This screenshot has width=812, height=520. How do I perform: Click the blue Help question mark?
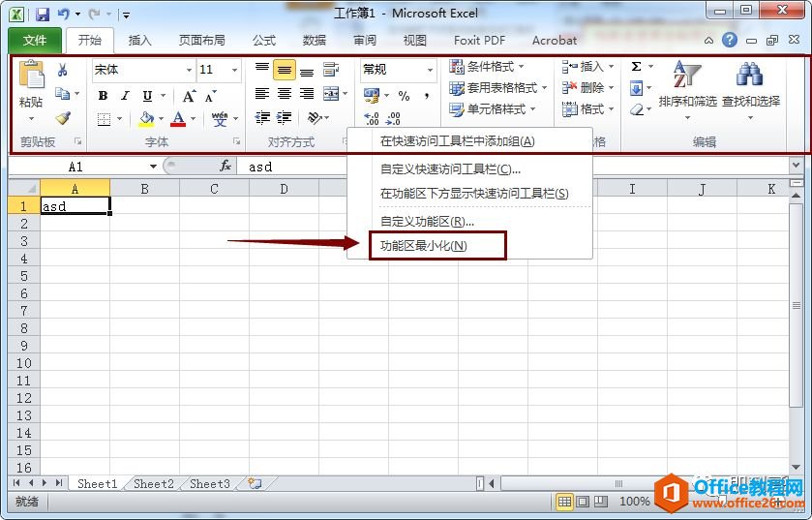[730, 41]
